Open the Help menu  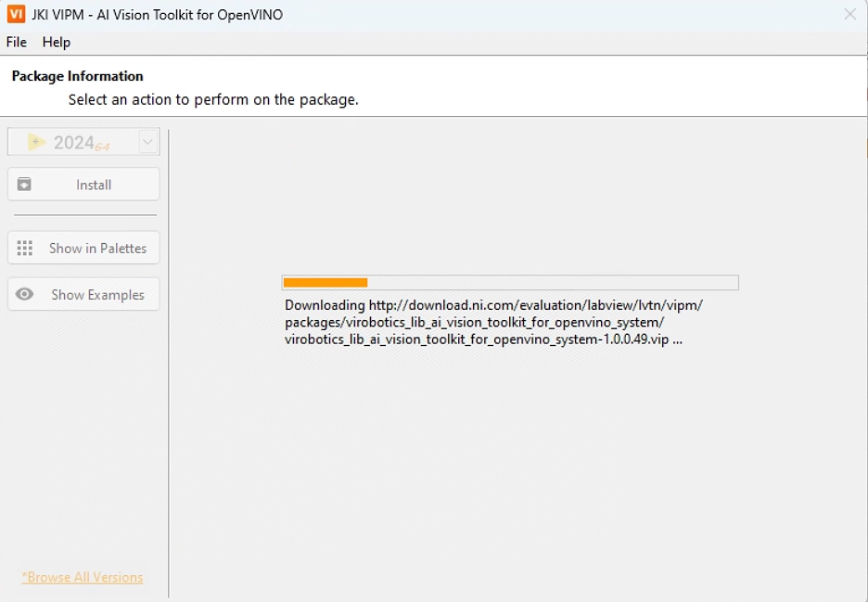57,42
